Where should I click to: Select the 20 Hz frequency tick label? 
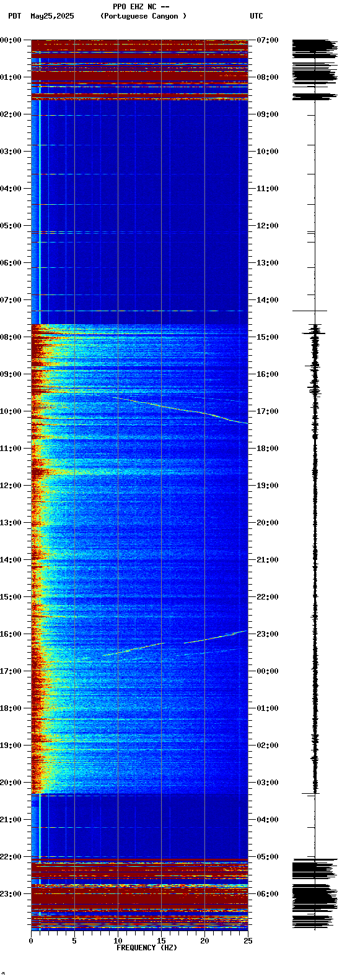point(204,941)
